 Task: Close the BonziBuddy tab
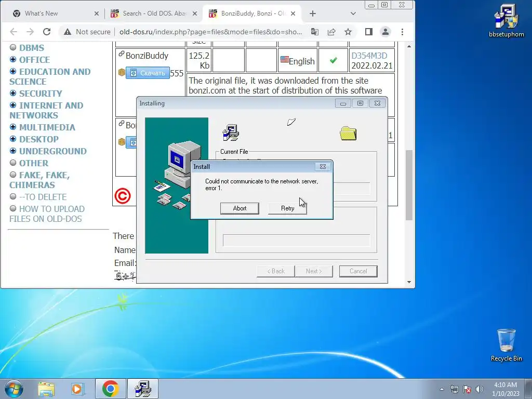[x=293, y=14]
